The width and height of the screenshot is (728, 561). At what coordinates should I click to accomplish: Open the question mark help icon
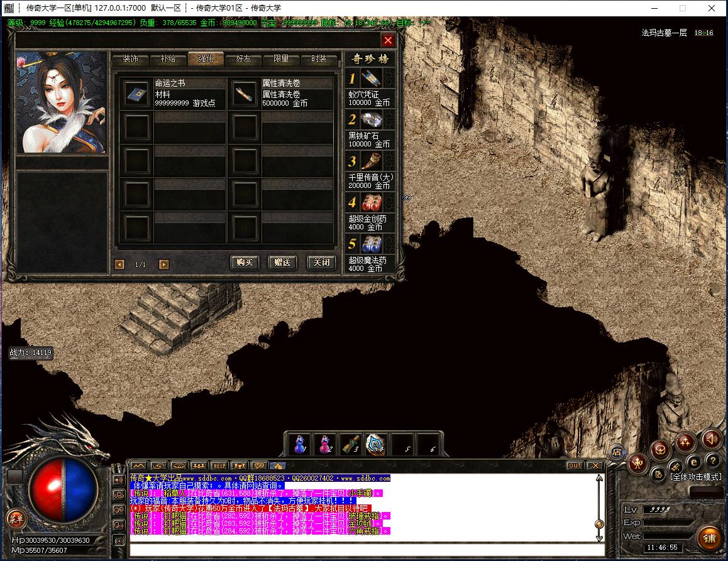[x=712, y=460]
